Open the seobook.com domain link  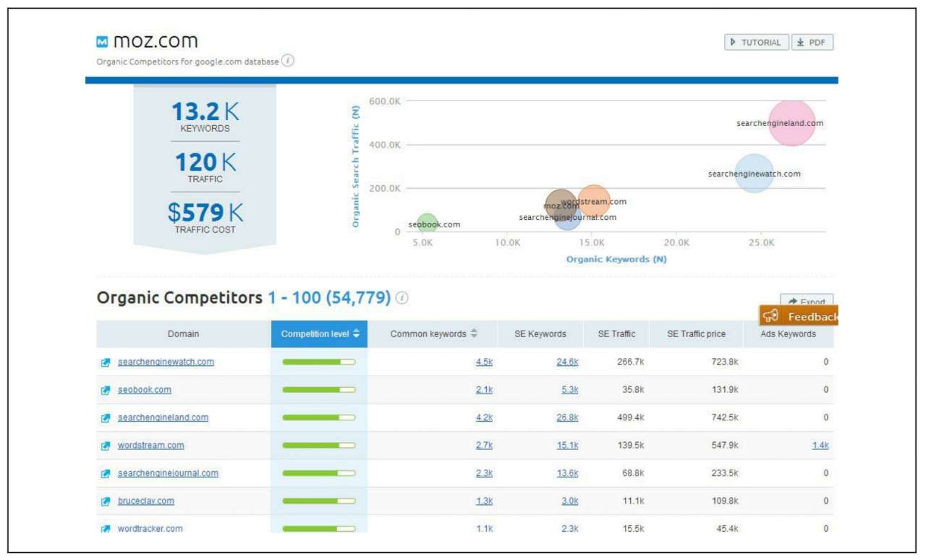145,390
